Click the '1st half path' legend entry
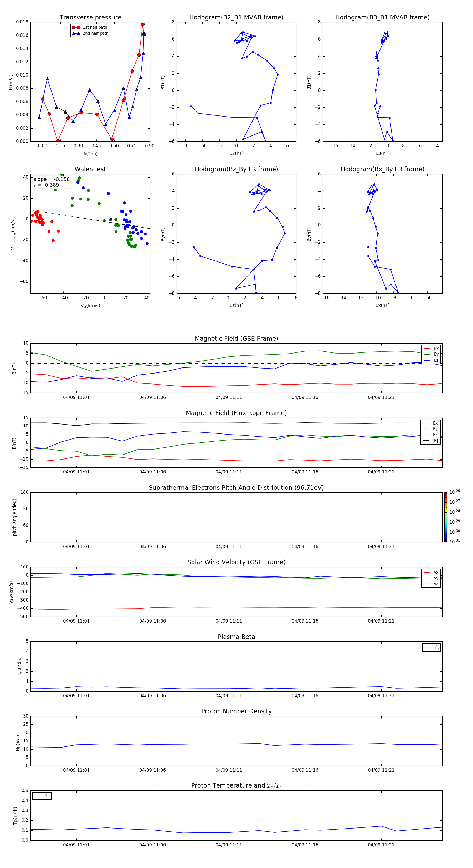Screen dimensions: 473x868 tap(90, 27)
